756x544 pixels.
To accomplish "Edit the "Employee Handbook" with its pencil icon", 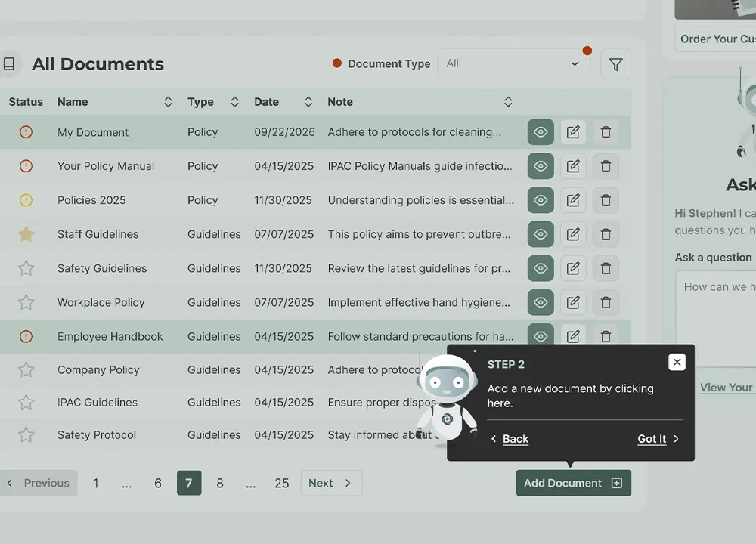I will [573, 336].
